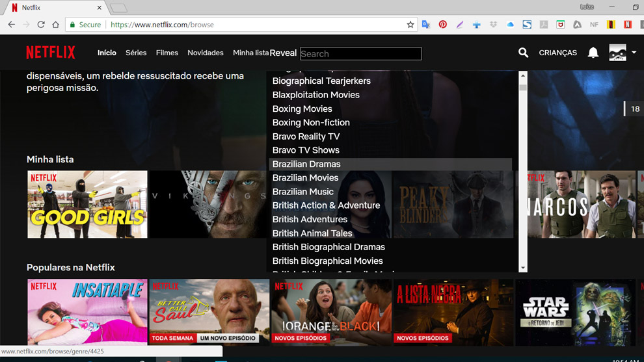The height and width of the screenshot is (362, 644).
Task: Switch to the CRIANÇAS kids profile
Action: (557, 53)
